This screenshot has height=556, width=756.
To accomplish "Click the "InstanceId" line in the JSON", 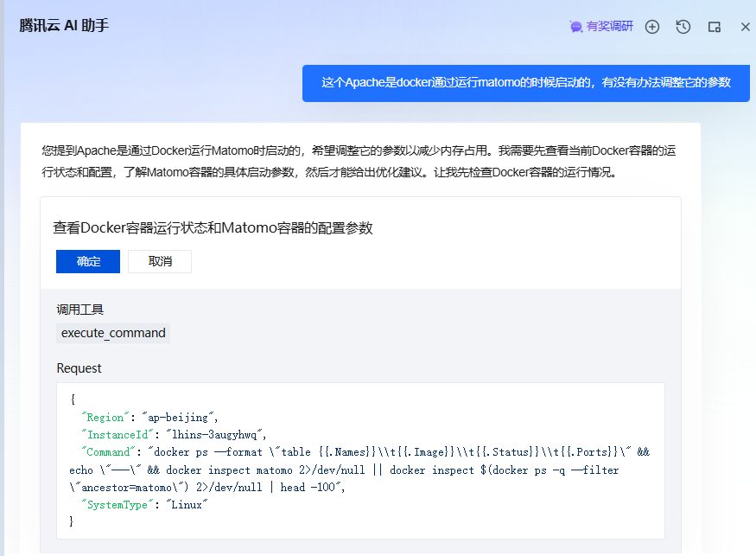I will click(x=175, y=434).
